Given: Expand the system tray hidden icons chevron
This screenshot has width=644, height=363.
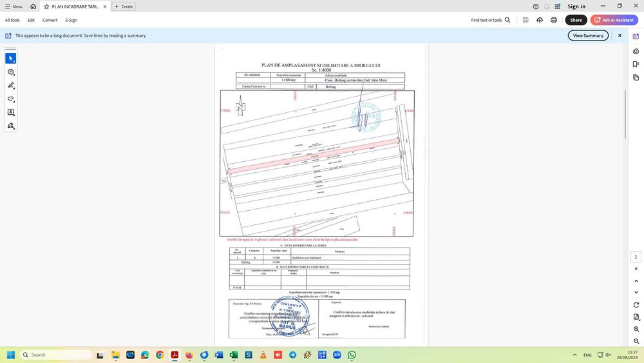Looking at the screenshot, I should tap(574, 355).
